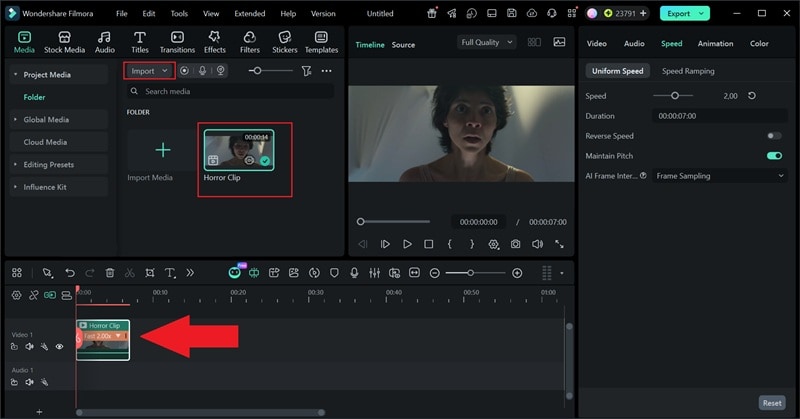The height and width of the screenshot is (419, 800).
Task: Click the undo arrow in timeline toolbar
Action: pyautogui.click(x=69, y=273)
